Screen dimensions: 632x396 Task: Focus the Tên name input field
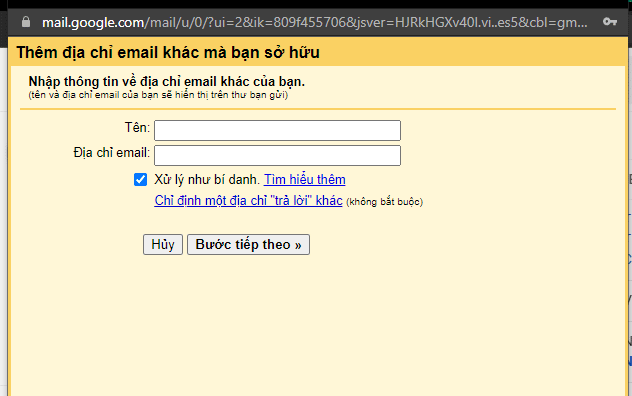pyautogui.click(x=277, y=130)
